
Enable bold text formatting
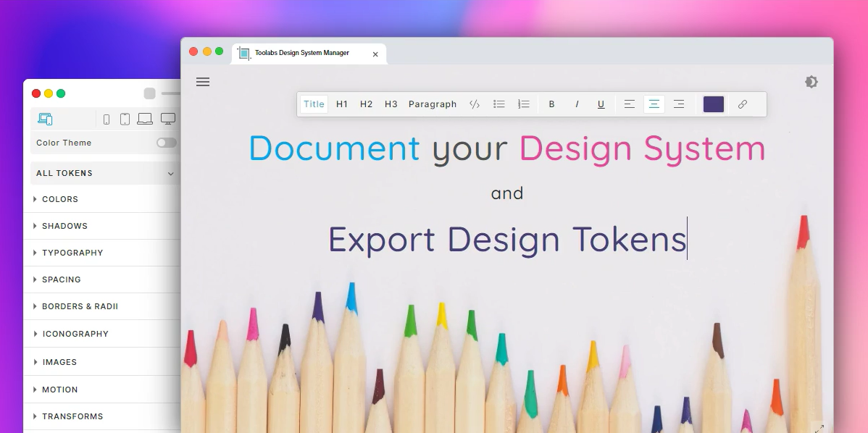point(551,104)
